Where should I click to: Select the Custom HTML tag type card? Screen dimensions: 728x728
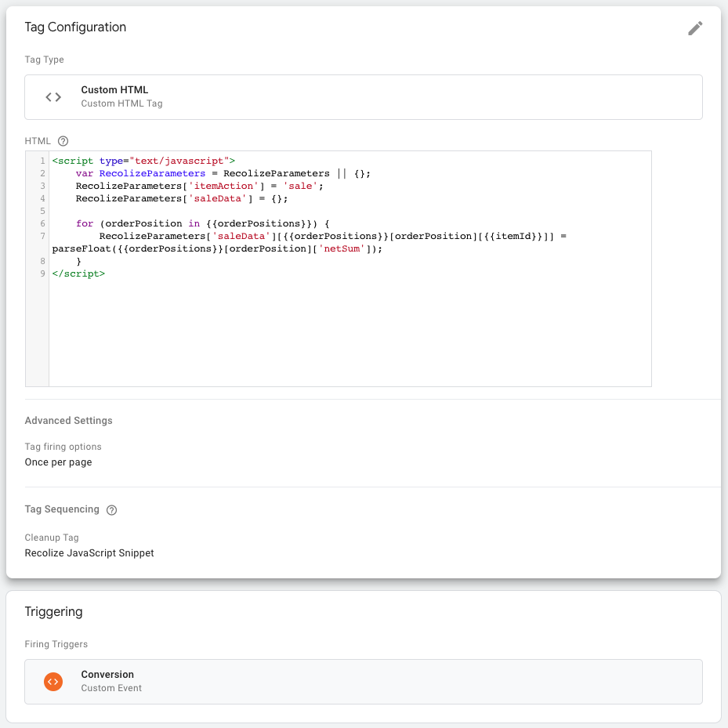[364, 97]
